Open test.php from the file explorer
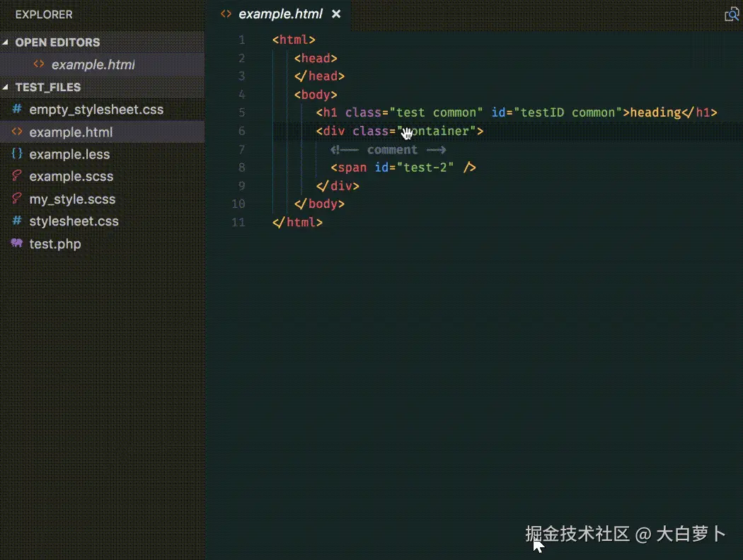Screen dimensions: 743x560 [54, 244]
